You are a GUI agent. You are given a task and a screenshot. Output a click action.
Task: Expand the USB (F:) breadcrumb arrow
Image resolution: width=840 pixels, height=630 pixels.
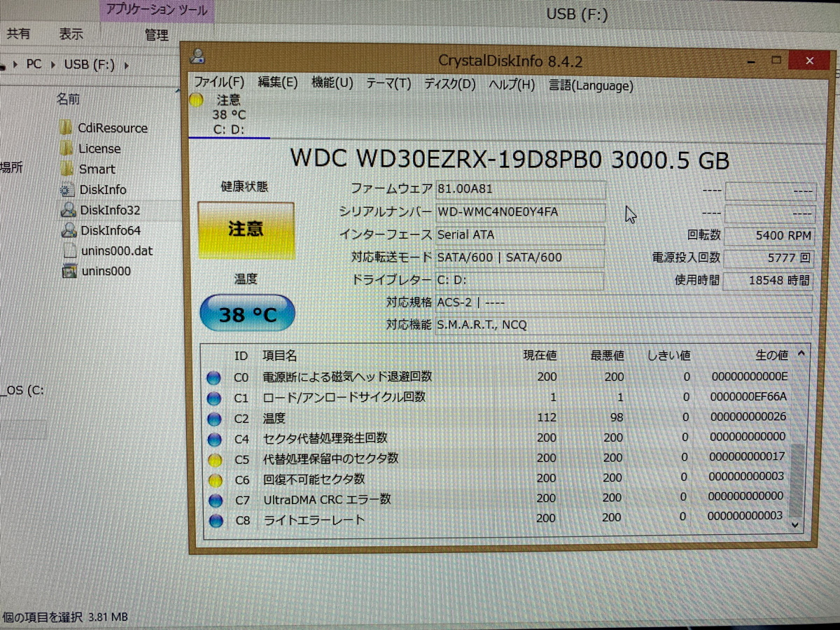[x=127, y=65]
